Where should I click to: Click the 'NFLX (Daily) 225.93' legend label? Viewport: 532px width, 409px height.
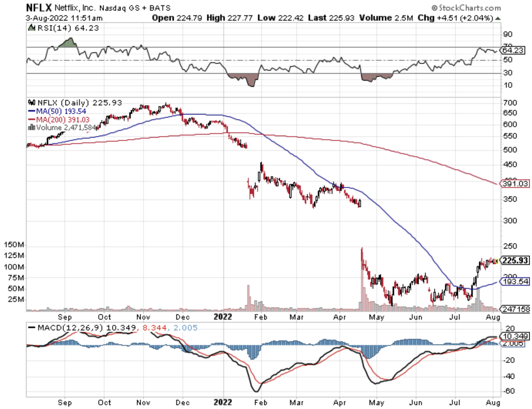pos(79,103)
